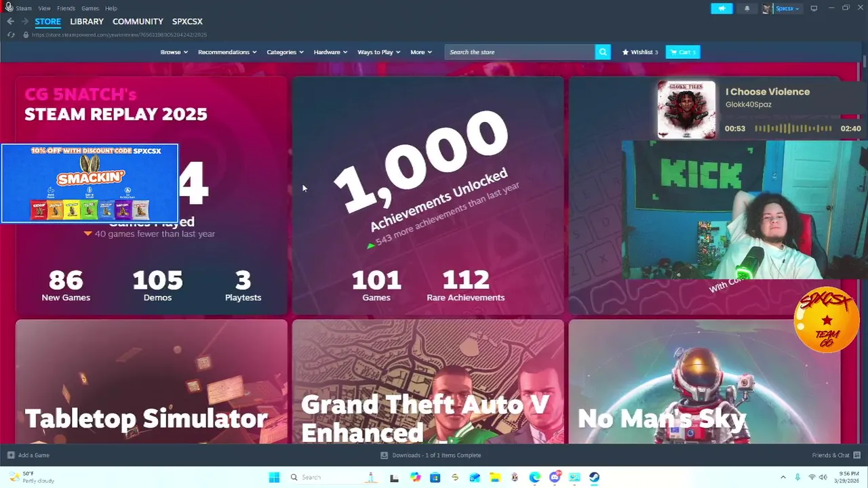Click the Wishlist star icon

coord(625,52)
